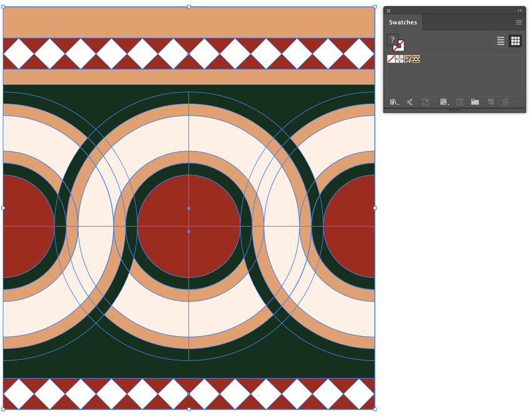Choose the first circle pattern swatch

(408, 59)
